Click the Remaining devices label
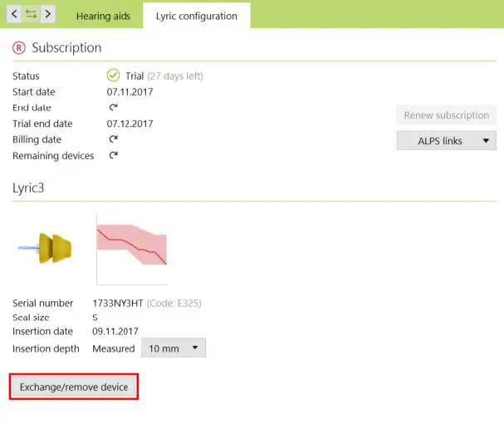 [53, 156]
